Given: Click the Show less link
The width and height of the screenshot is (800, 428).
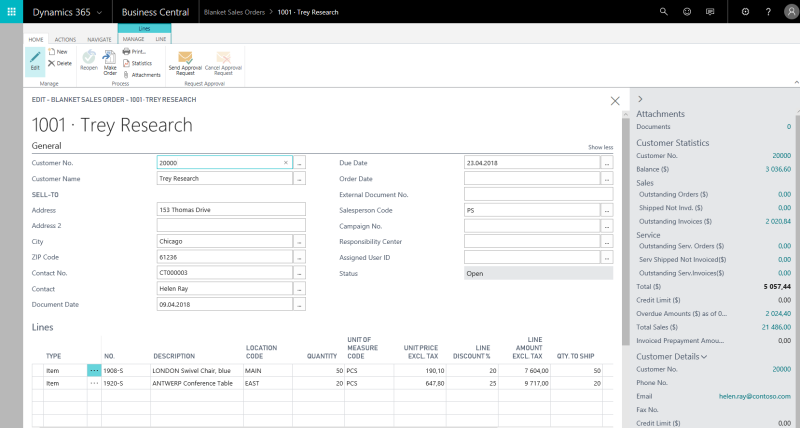Looking at the screenshot, I should [600, 147].
